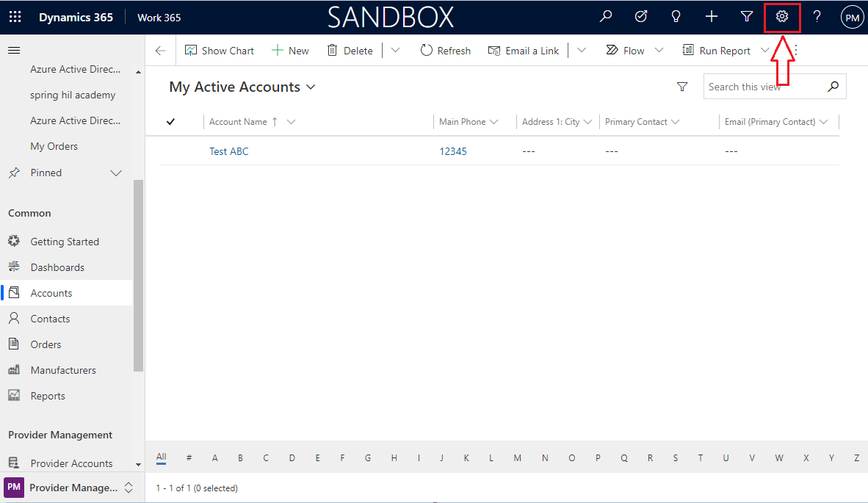
Task: Open the My Orders recent item
Action: pyautogui.click(x=54, y=146)
